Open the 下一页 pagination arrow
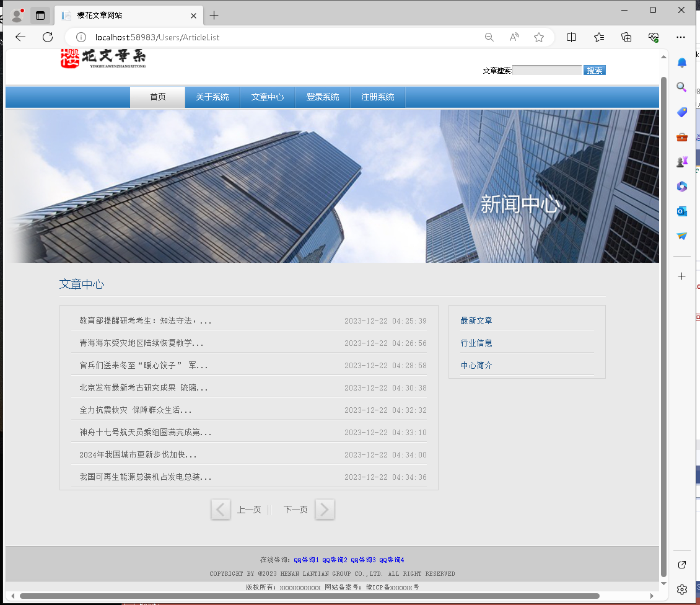The image size is (700, 605). click(325, 509)
